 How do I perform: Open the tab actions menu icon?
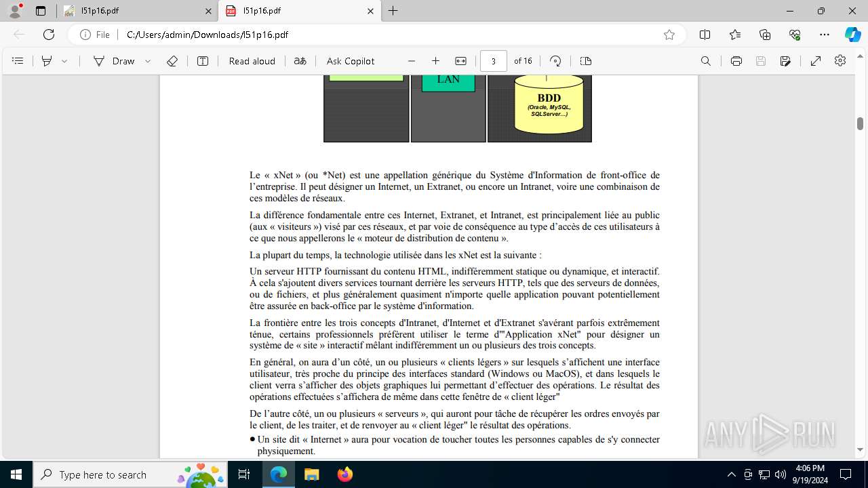pyautogui.click(x=41, y=11)
